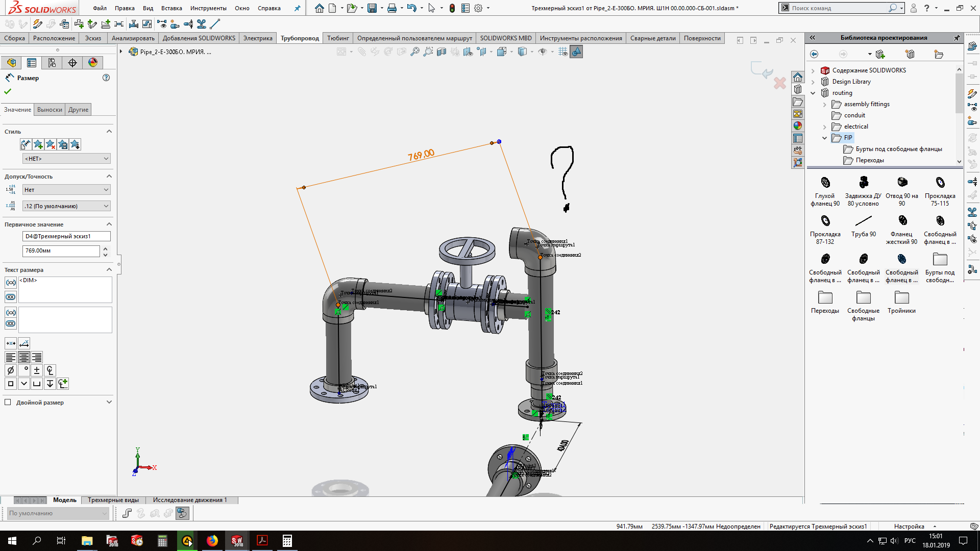The image size is (980, 551).
Task: Click green checkmark to confirm dimension
Action: coord(8,91)
